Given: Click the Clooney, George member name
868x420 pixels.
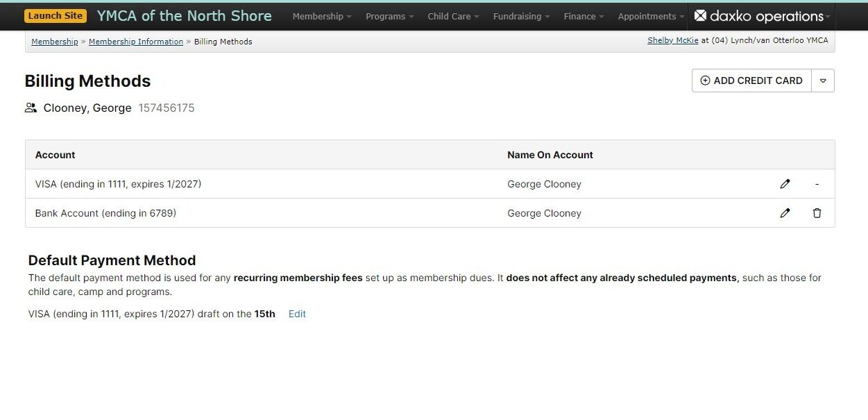Looking at the screenshot, I should (87, 108).
